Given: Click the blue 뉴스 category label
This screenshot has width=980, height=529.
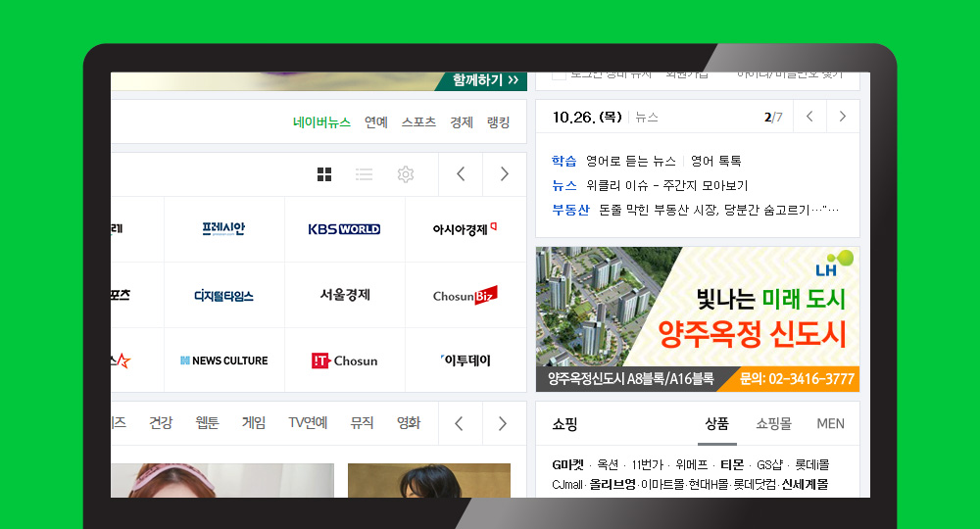Looking at the screenshot, I should coord(563,185).
